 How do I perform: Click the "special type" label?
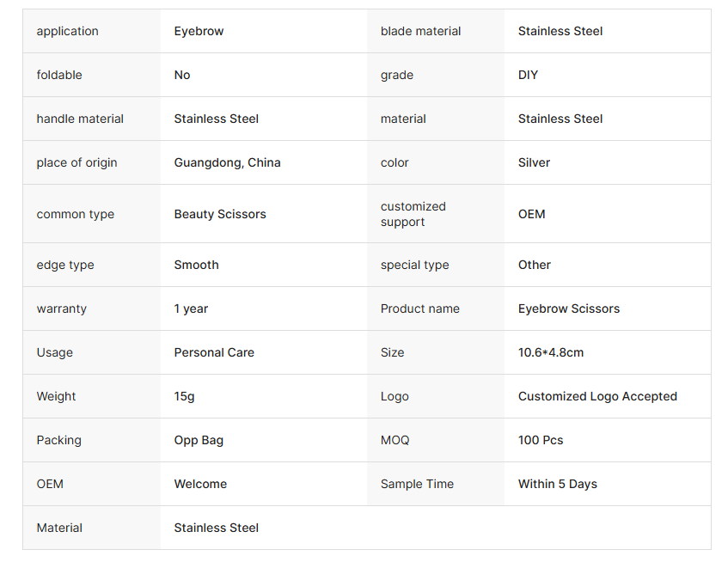click(414, 265)
